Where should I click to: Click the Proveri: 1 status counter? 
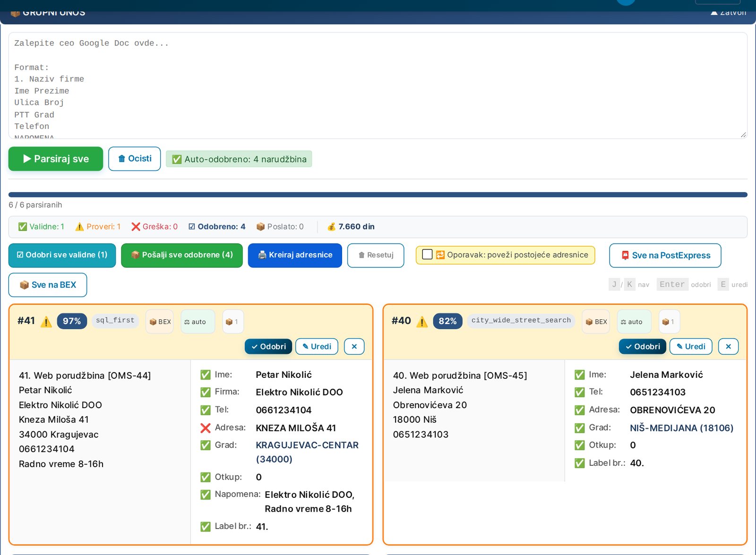click(x=98, y=227)
